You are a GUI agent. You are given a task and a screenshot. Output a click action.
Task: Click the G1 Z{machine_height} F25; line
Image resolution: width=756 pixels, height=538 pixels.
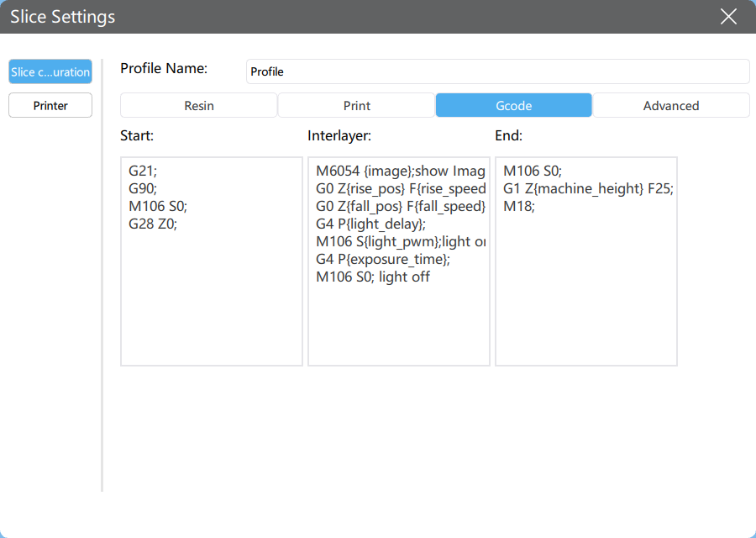(588, 188)
